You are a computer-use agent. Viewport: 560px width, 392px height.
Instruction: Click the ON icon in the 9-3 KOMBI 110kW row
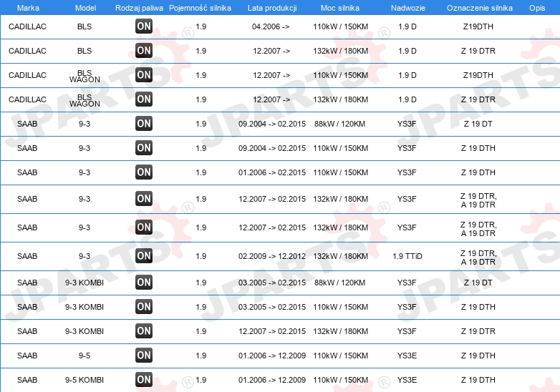pyautogui.click(x=144, y=306)
